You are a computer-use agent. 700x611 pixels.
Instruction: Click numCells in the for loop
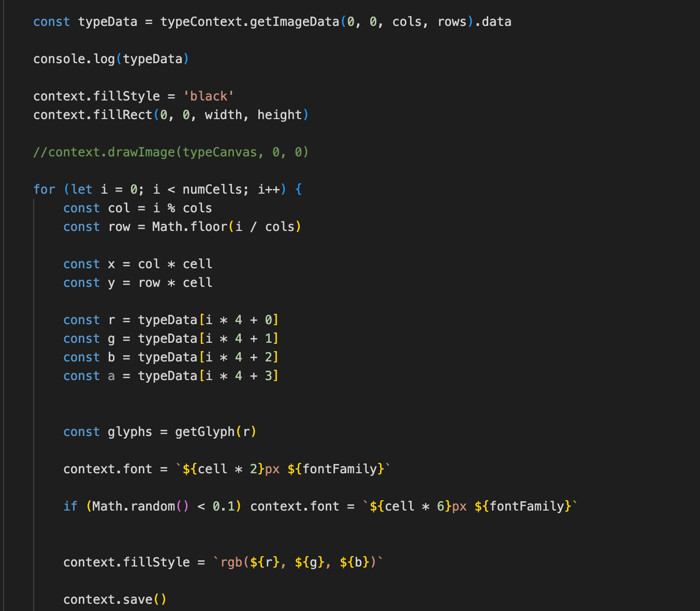[212, 190]
